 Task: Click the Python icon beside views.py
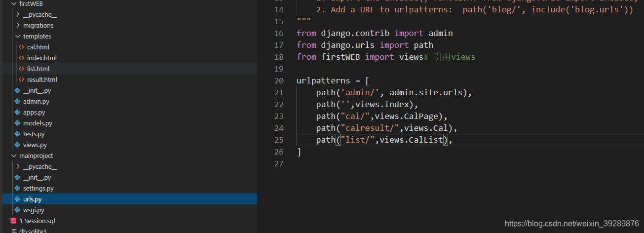point(17,145)
